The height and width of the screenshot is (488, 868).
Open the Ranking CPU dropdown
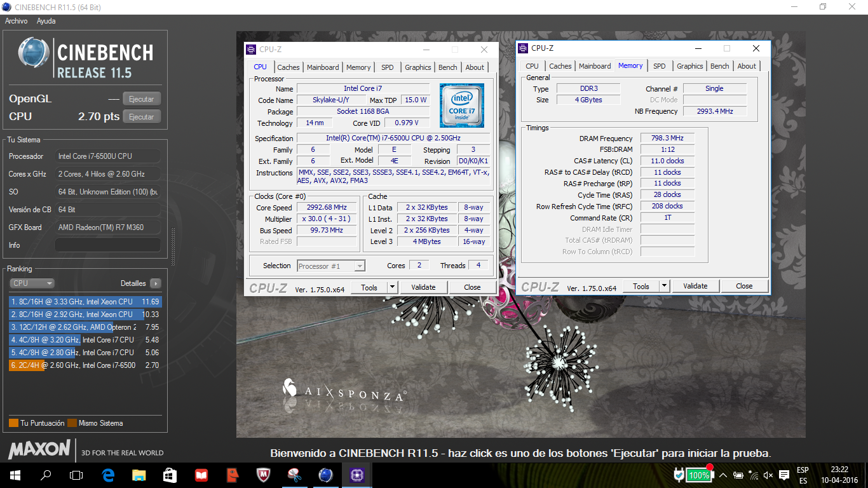[32, 283]
